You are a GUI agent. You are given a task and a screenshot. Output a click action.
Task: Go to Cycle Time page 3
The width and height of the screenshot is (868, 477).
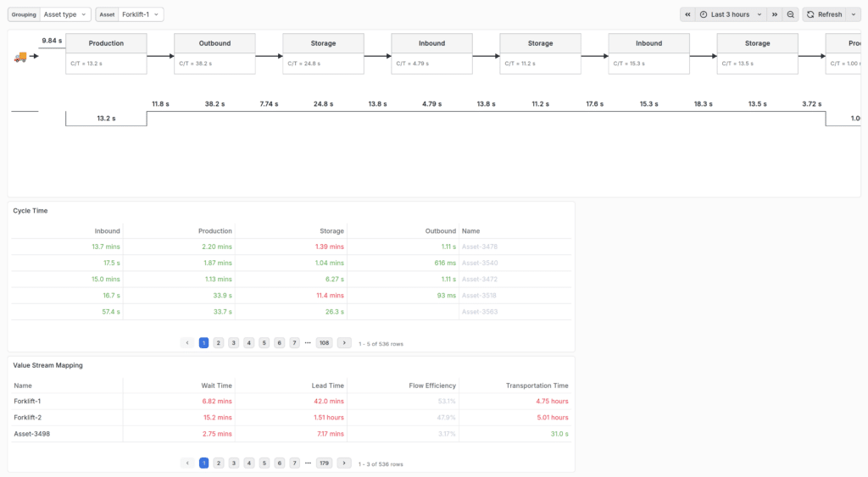(234, 343)
